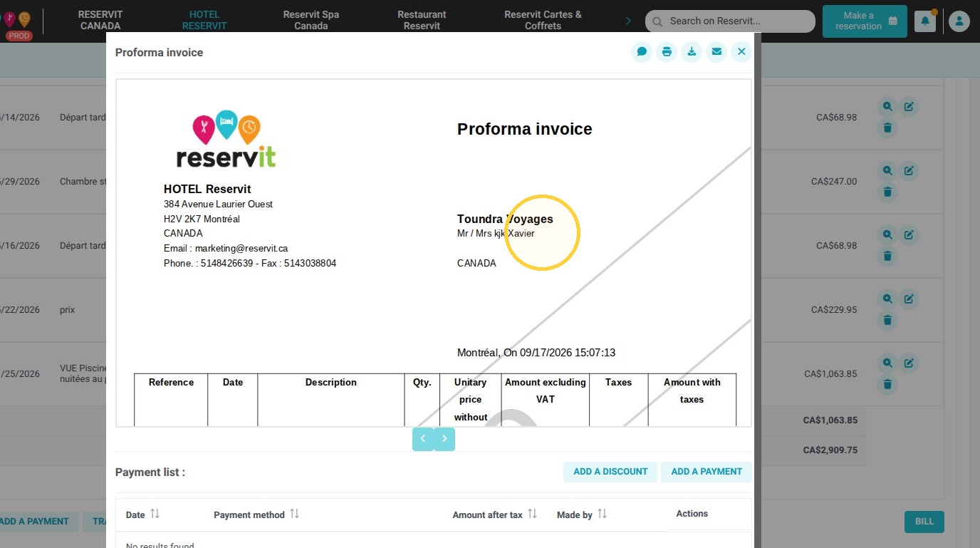
Task: Sort payment list by Date
Action: [x=155, y=514]
